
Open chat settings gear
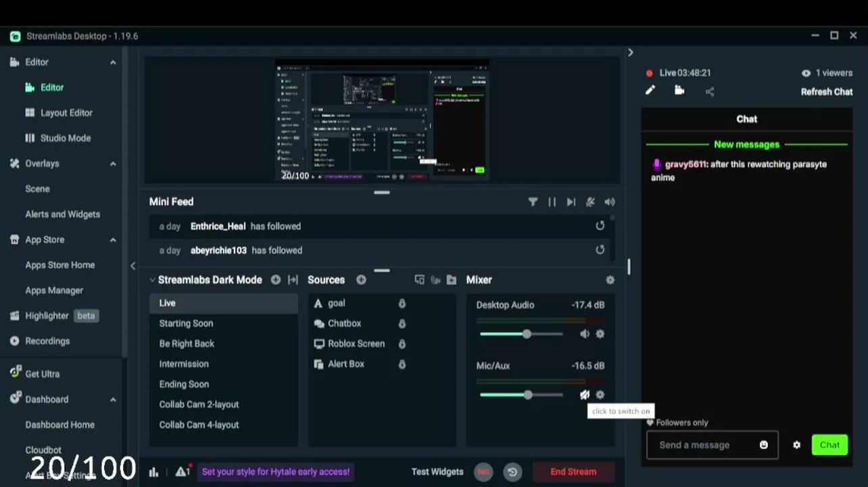point(796,445)
